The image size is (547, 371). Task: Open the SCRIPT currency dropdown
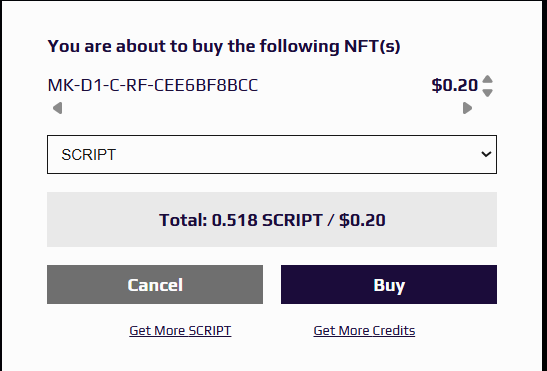point(272,154)
